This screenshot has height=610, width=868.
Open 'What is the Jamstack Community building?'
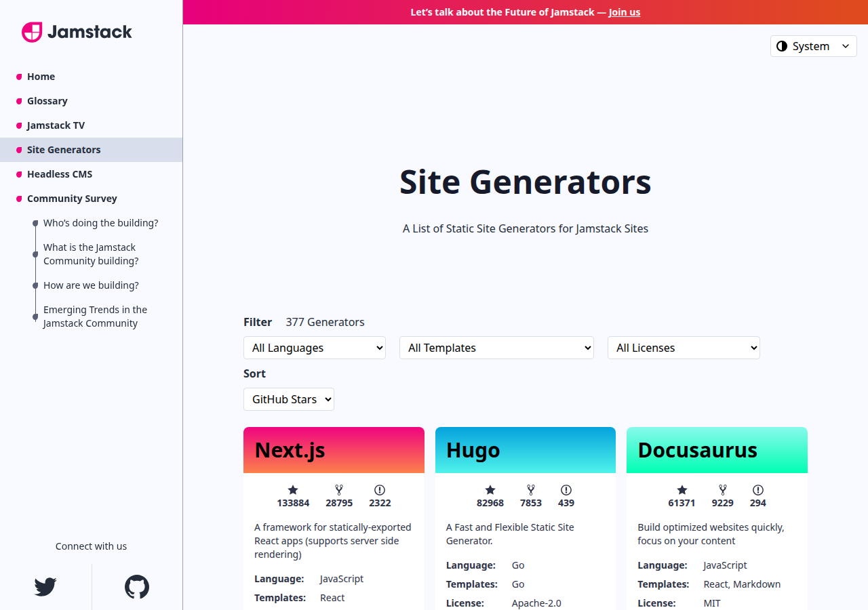[x=91, y=254]
